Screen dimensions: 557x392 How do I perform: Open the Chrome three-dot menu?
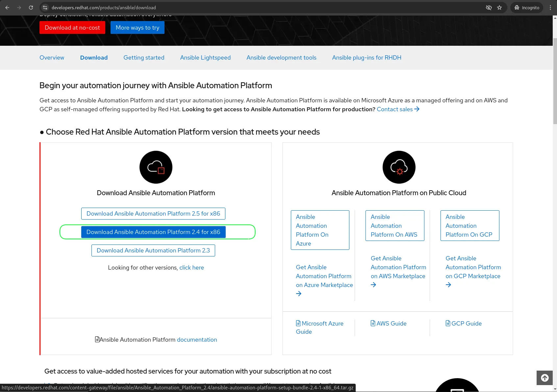pos(550,8)
